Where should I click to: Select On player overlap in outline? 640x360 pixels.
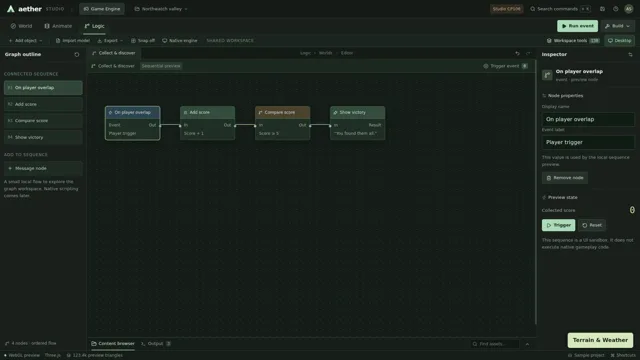coord(43,88)
